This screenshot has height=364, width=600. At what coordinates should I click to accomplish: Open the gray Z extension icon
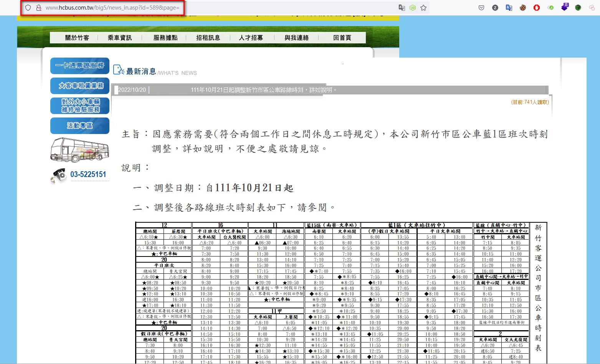(x=495, y=8)
